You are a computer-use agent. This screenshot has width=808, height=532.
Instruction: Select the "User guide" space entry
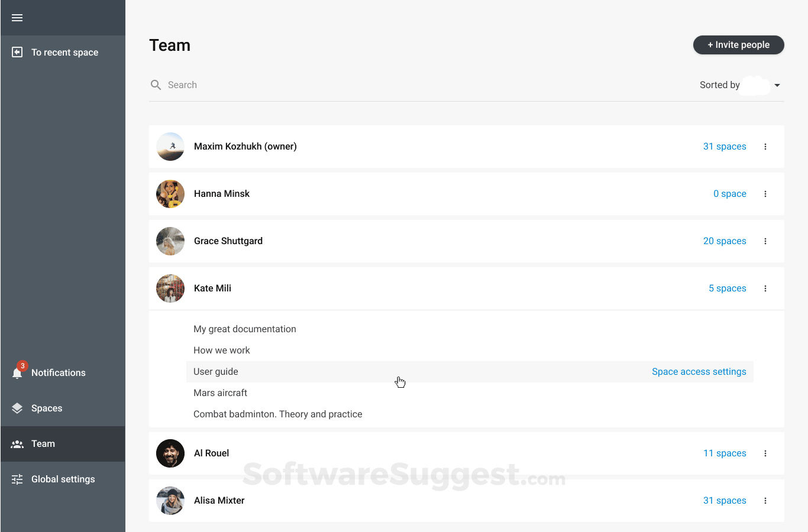[215, 371]
